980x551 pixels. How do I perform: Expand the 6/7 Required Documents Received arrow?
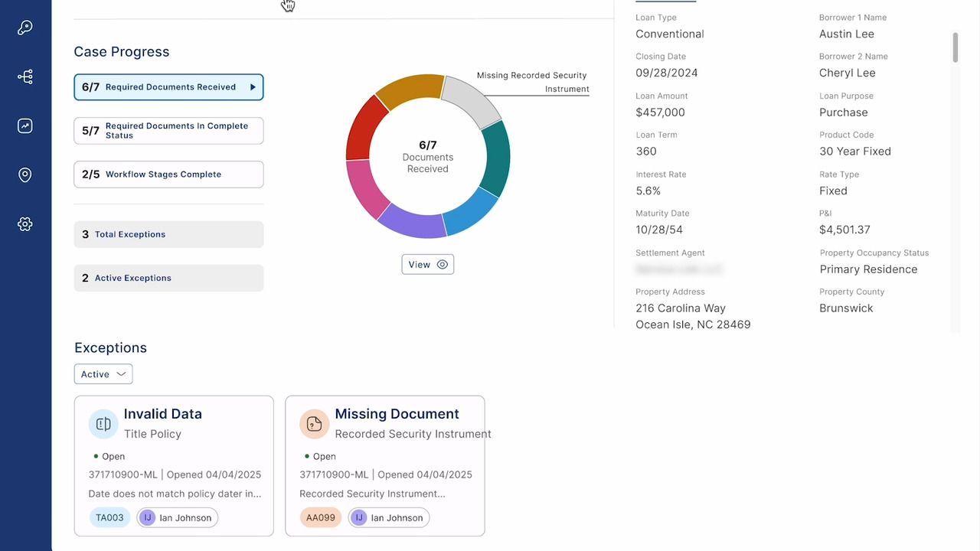253,87
